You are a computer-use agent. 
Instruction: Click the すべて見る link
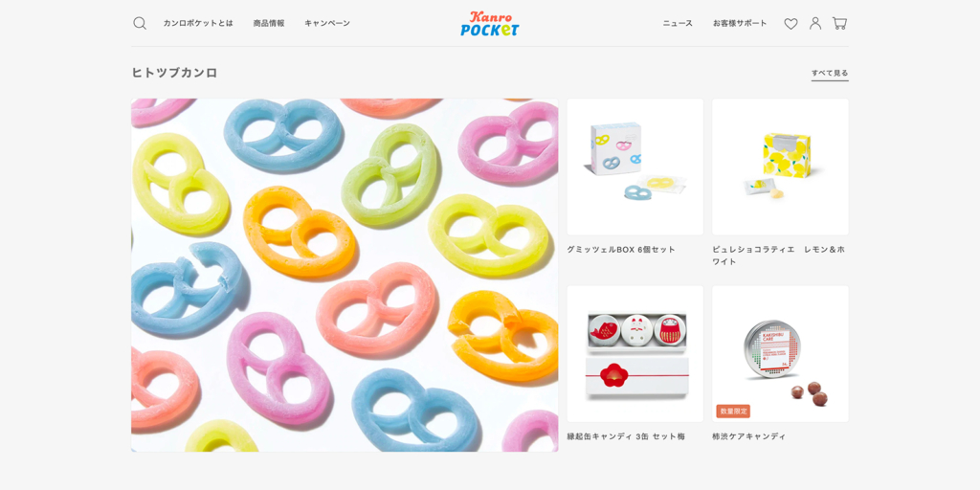830,73
